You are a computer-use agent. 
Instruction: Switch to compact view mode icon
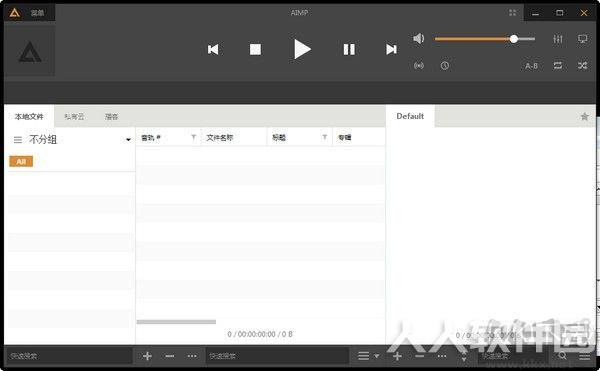(512, 13)
